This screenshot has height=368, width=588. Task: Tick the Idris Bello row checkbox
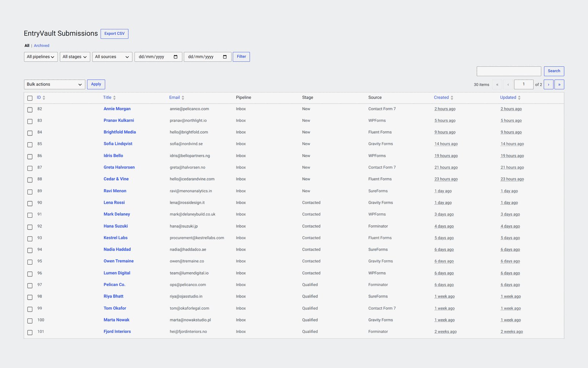pos(30,156)
